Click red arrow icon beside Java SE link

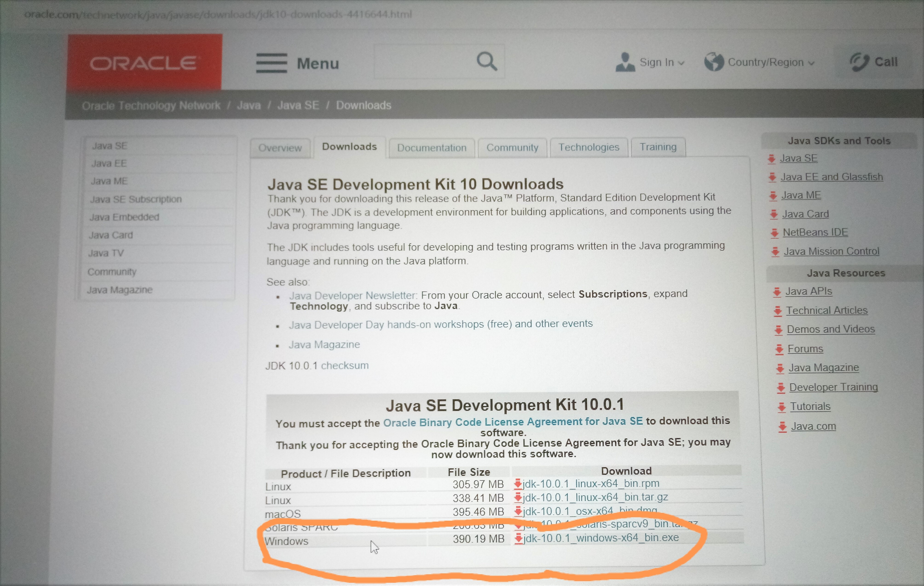(x=772, y=159)
